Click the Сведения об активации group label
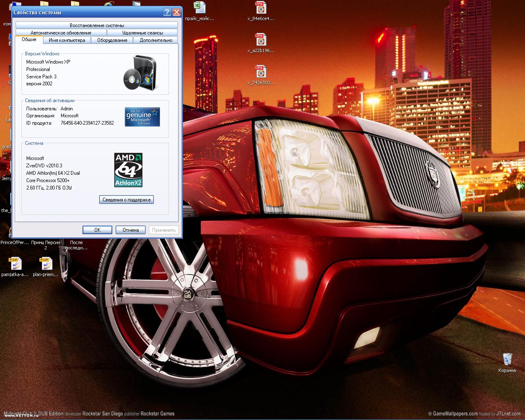This screenshot has width=525, height=420. (x=50, y=100)
